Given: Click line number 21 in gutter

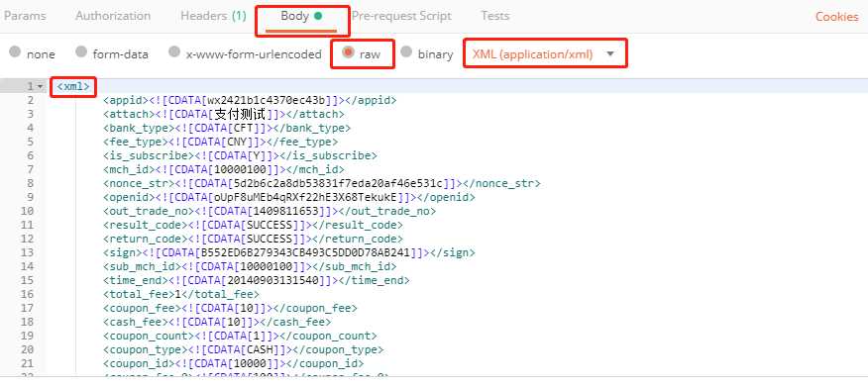Looking at the screenshot, I should click(x=27, y=363).
